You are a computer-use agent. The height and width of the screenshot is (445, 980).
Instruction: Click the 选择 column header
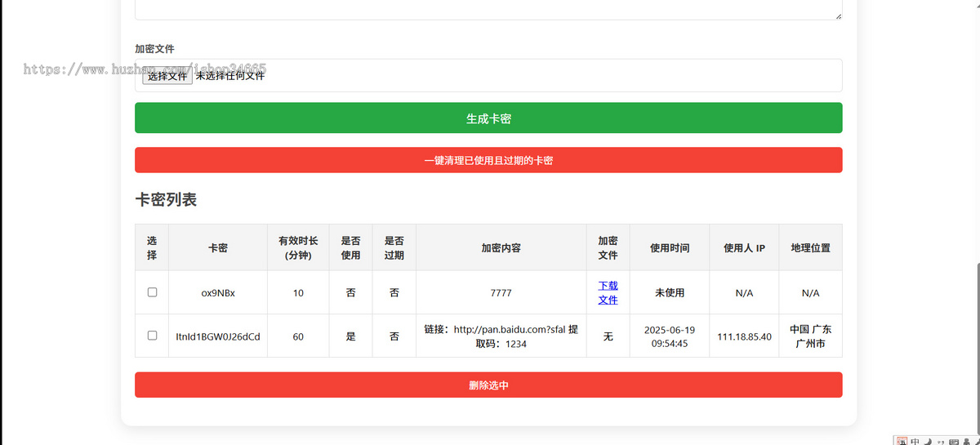(x=152, y=247)
